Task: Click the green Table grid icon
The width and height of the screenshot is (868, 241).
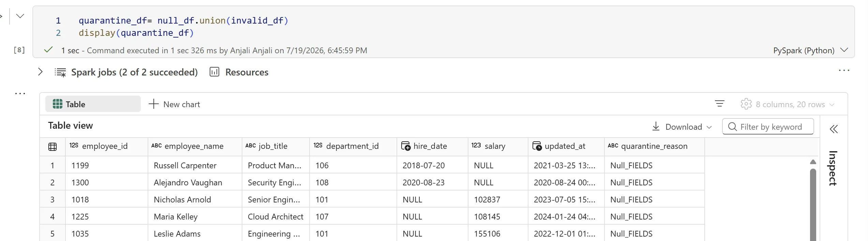Action: coord(58,104)
